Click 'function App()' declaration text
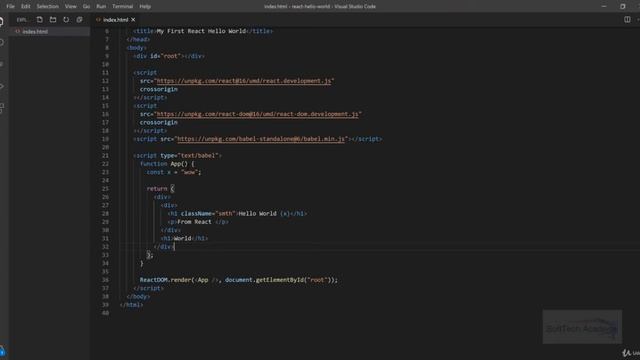This screenshot has height=360, width=640. (x=164, y=164)
